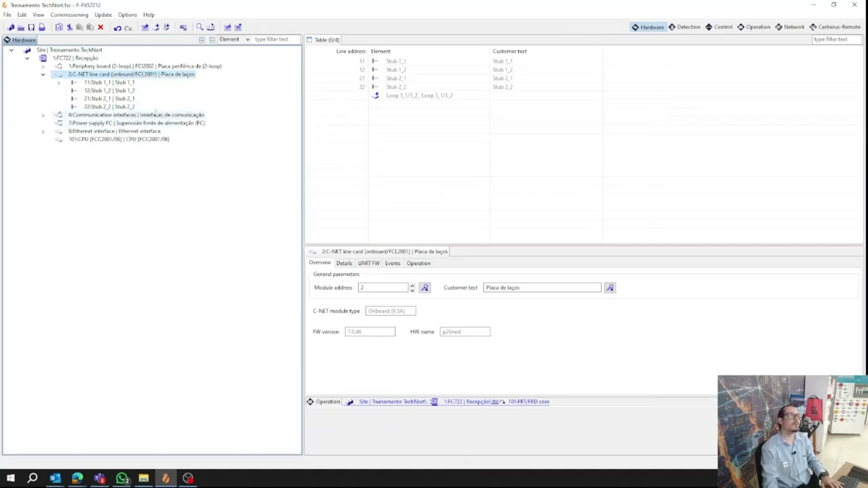
Task: Switch to the Operation tab beside Events
Action: [418, 263]
